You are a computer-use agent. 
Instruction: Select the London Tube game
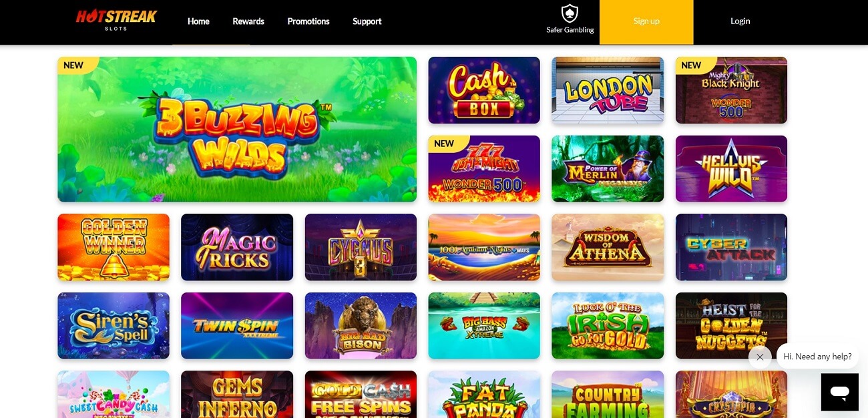click(x=608, y=90)
